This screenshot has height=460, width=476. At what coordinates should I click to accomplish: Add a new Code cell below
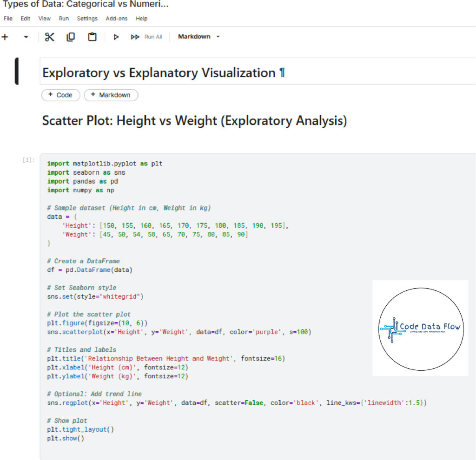61,95
